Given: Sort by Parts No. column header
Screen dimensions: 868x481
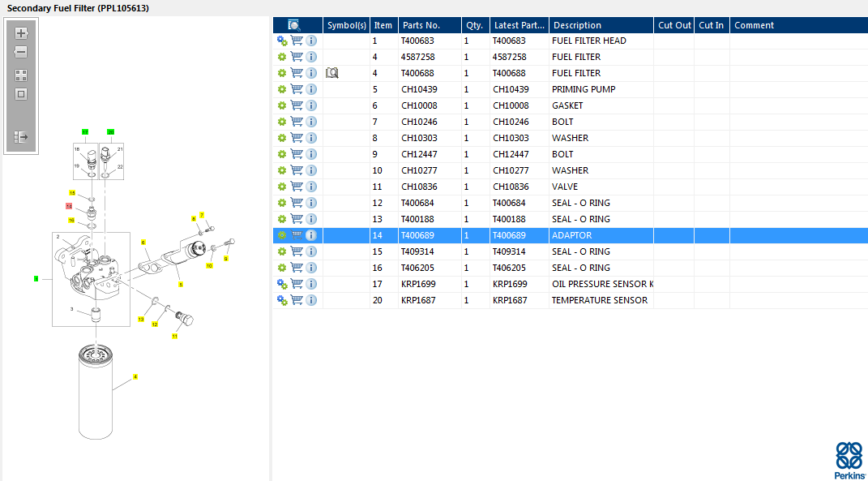Looking at the screenshot, I should coord(430,25).
